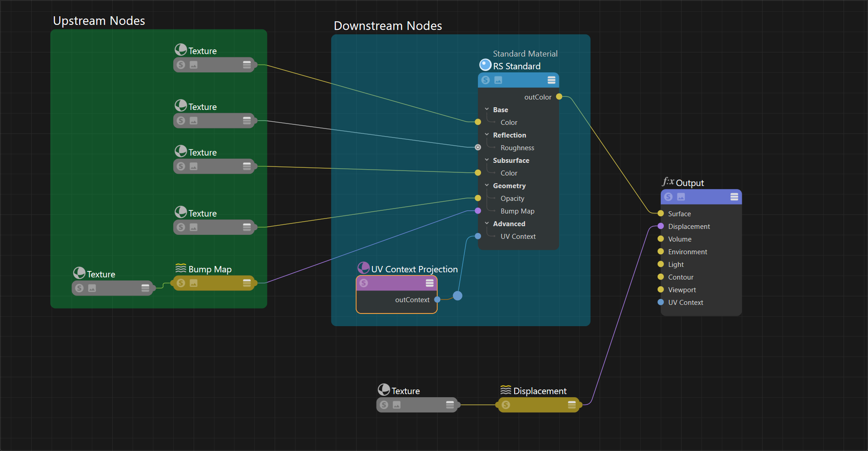Click preview image icon on Bump Map node

coord(194,283)
